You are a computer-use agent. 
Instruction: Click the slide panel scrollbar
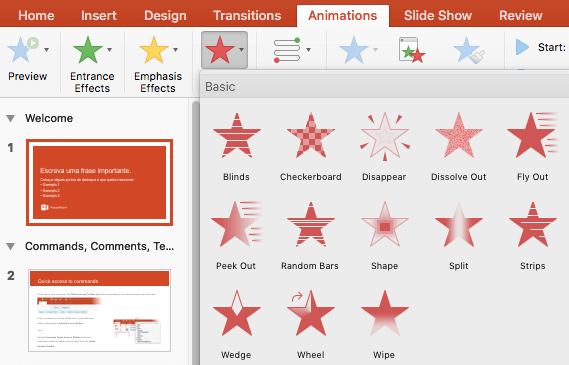[196, 232]
